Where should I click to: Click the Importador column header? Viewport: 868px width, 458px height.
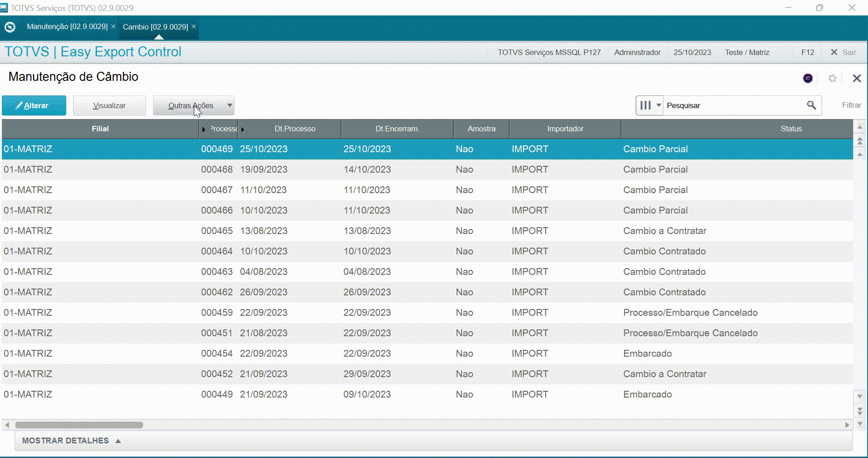565,129
